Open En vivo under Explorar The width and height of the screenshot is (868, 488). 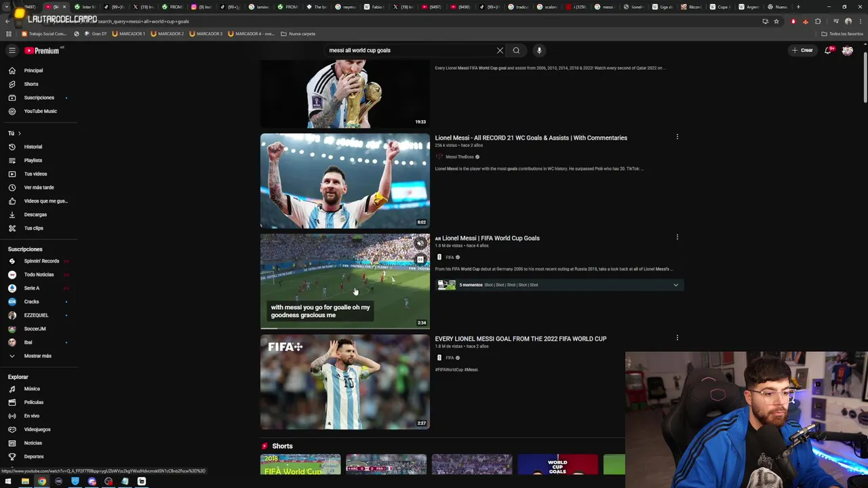coord(31,416)
